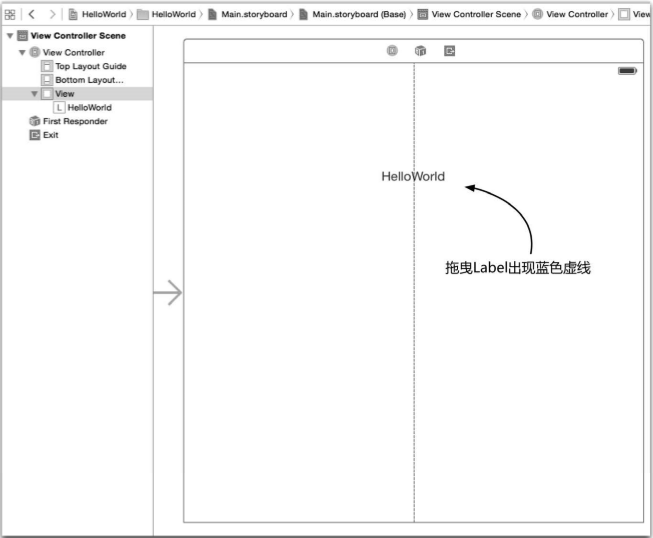Select Exit in the document outline
The image size is (653, 538).
pos(50,135)
